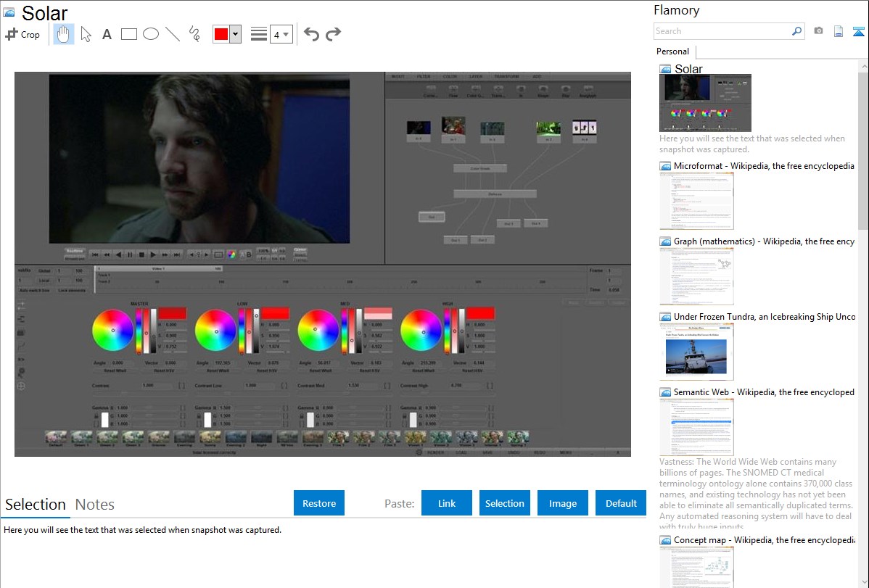
Task: Activate the hand pan tool
Action: click(x=64, y=34)
